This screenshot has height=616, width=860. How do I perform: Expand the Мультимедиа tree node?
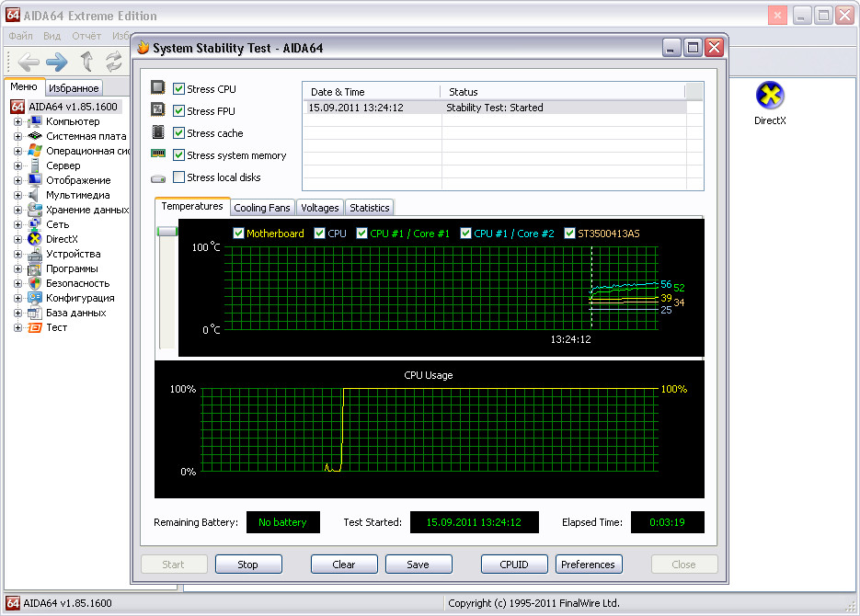point(18,195)
